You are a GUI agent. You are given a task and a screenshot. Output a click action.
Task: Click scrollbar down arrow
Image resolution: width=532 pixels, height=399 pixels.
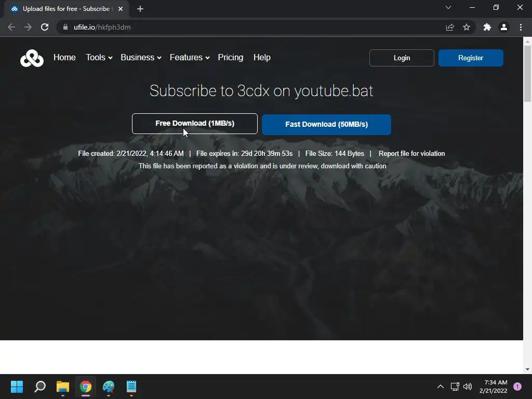tap(528, 369)
